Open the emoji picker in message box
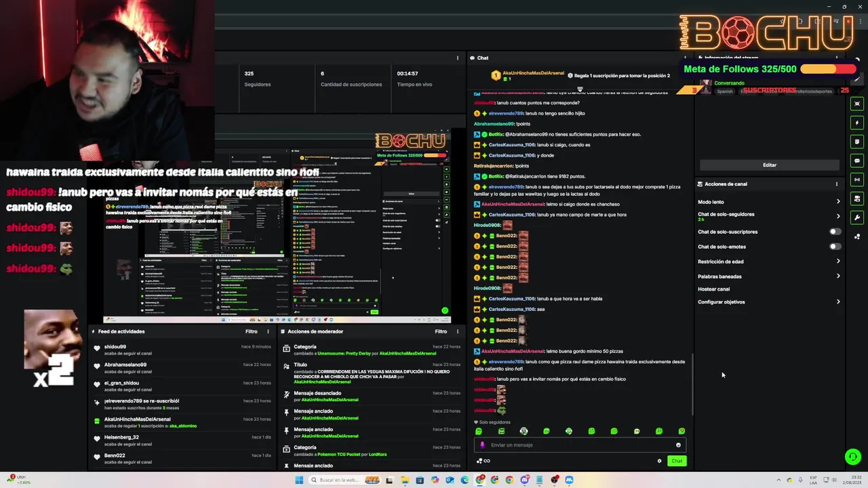 tap(678, 445)
